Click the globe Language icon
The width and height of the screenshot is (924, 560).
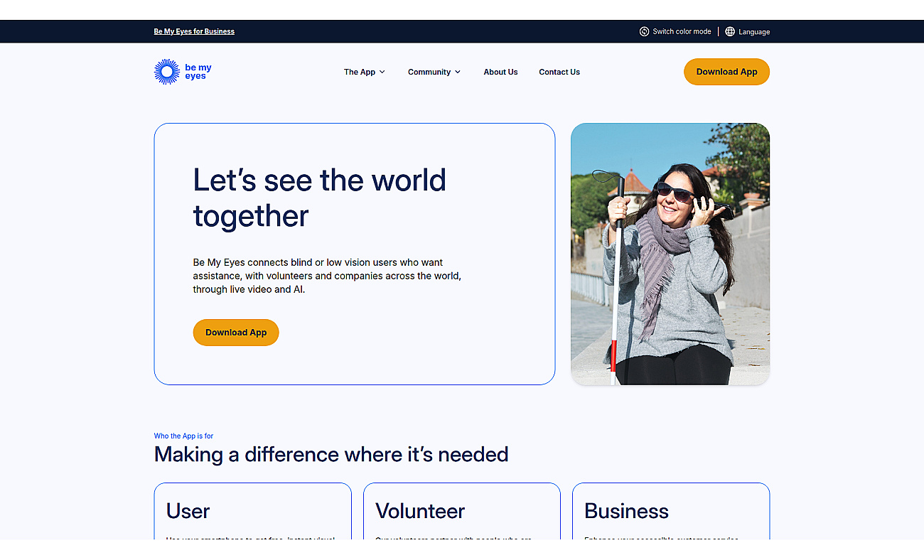730,31
